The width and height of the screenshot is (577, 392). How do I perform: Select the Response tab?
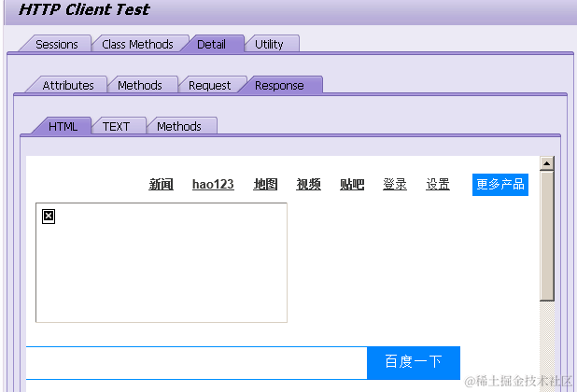(x=279, y=85)
